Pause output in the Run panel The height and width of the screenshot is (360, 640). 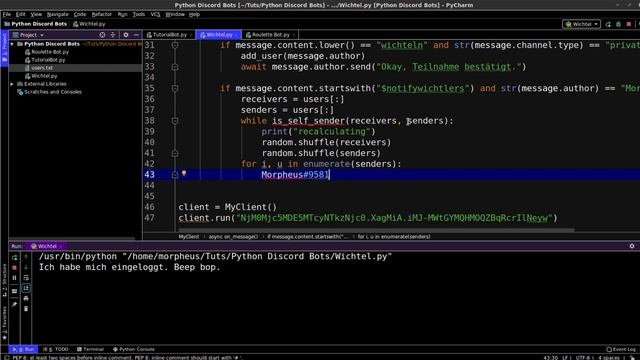pos(15,278)
